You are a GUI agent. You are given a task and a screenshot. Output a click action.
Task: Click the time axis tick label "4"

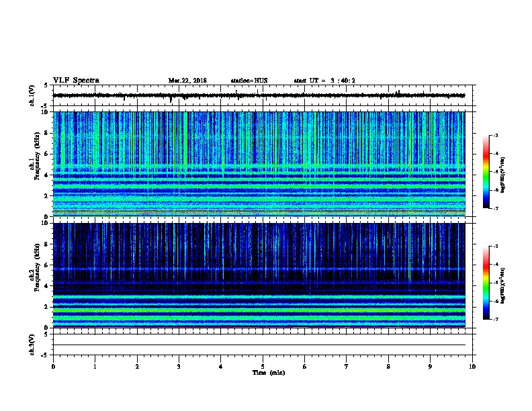(221, 366)
